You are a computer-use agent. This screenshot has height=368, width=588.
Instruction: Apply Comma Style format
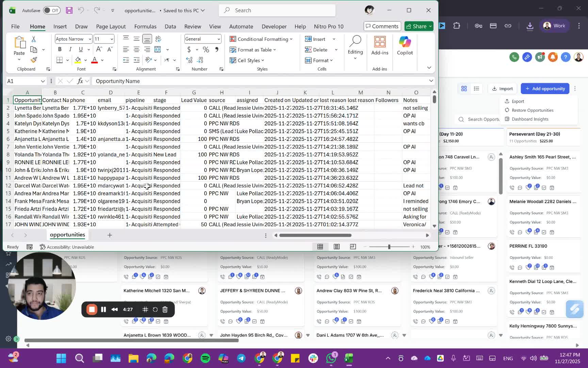217,49
